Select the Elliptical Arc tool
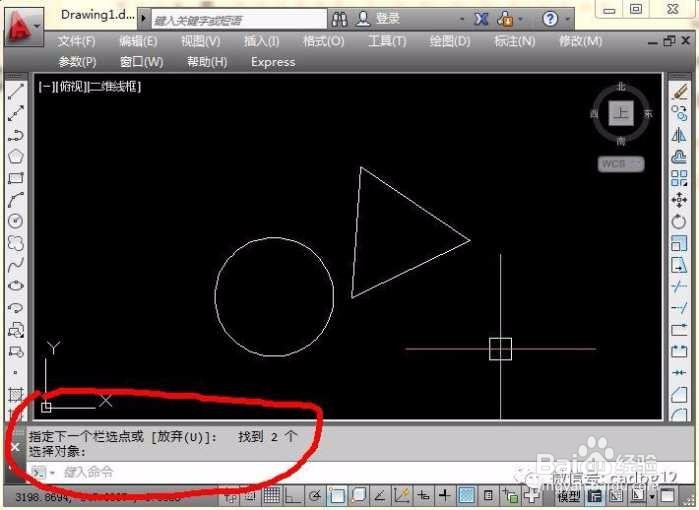 coord(16,308)
